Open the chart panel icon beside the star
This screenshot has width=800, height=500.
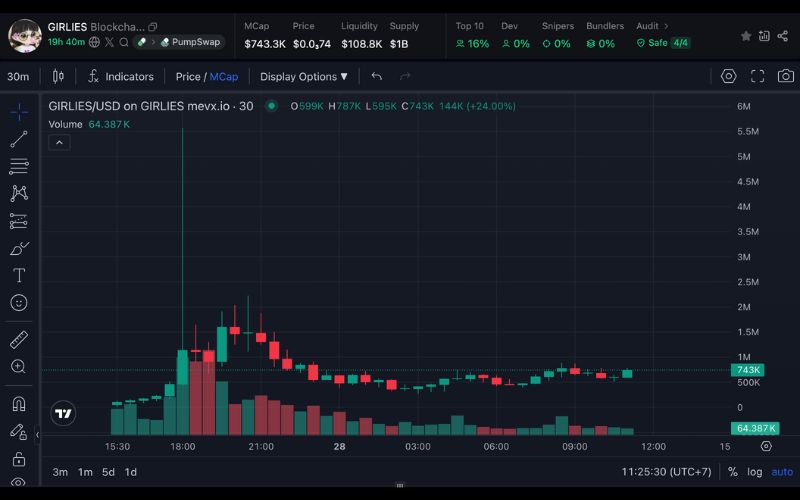[764, 36]
